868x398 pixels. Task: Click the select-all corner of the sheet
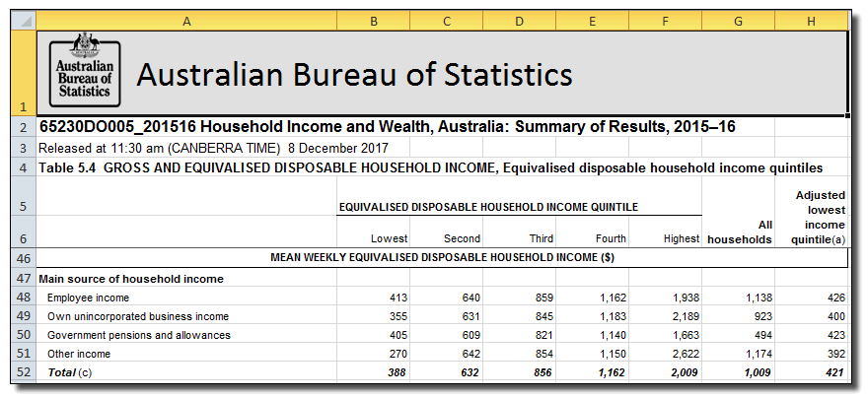pos(22,20)
